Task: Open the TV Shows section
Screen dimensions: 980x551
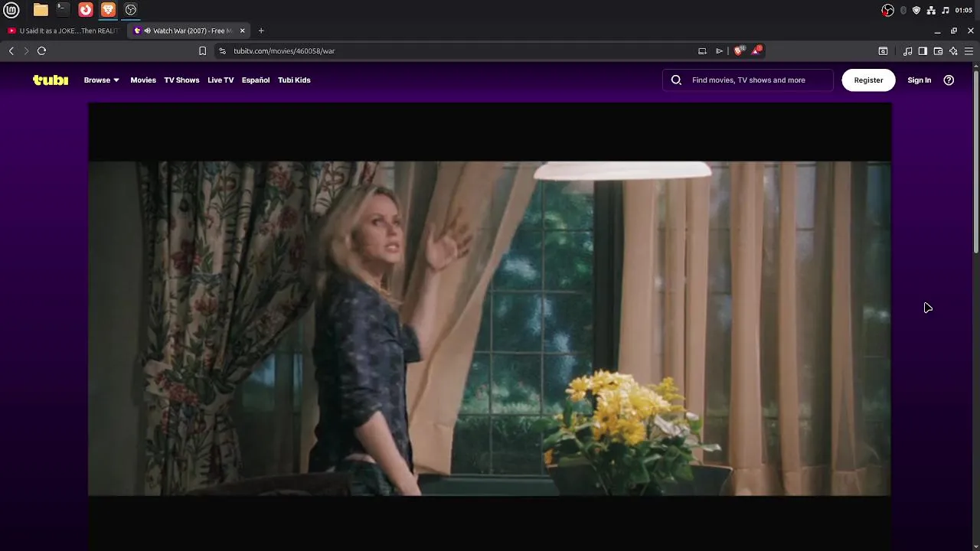Action: 181,80
